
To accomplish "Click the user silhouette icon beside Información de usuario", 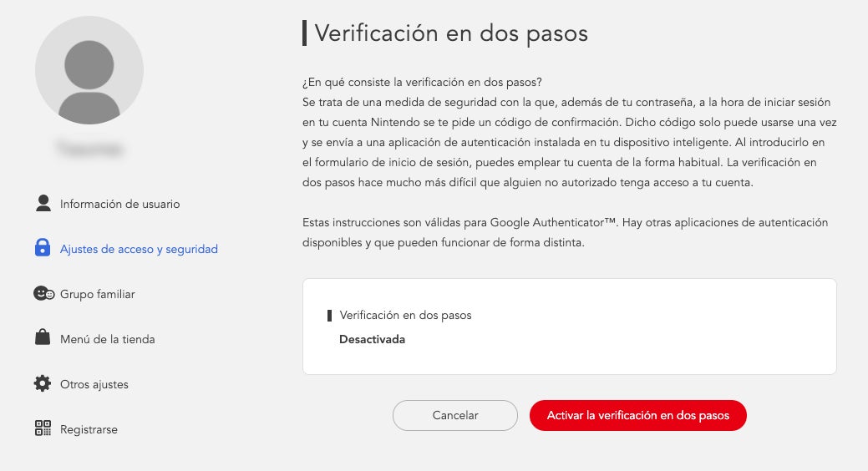I will 43,203.
